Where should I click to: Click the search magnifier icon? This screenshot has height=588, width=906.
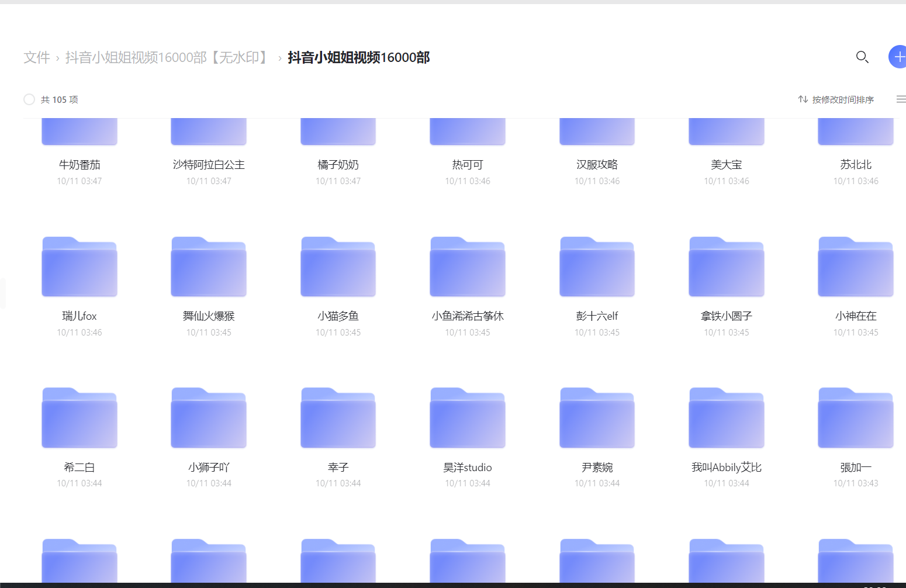coord(862,57)
